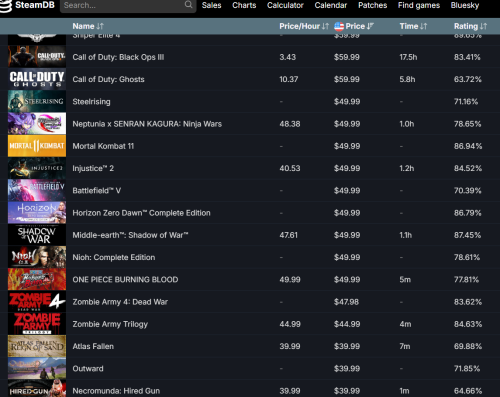The height and width of the screenshot is (397, 500).
Task: Focus the Search input field
Action: point(128,5)
